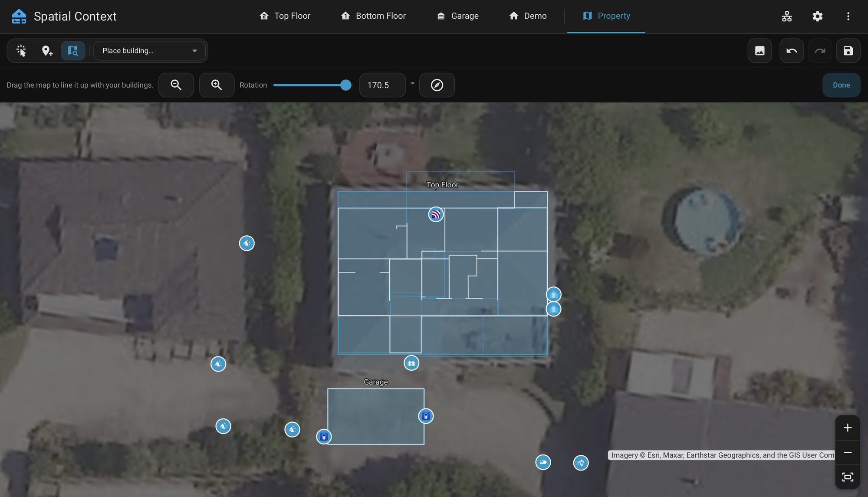Fit the map to view
This screenshot has width=868, height=497.
pos(848,477)
